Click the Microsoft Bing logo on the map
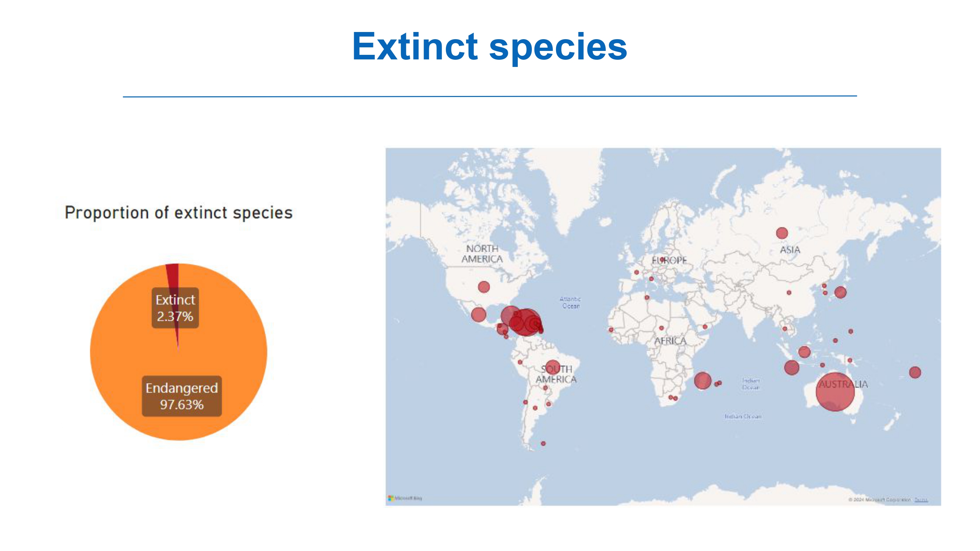 405,498
